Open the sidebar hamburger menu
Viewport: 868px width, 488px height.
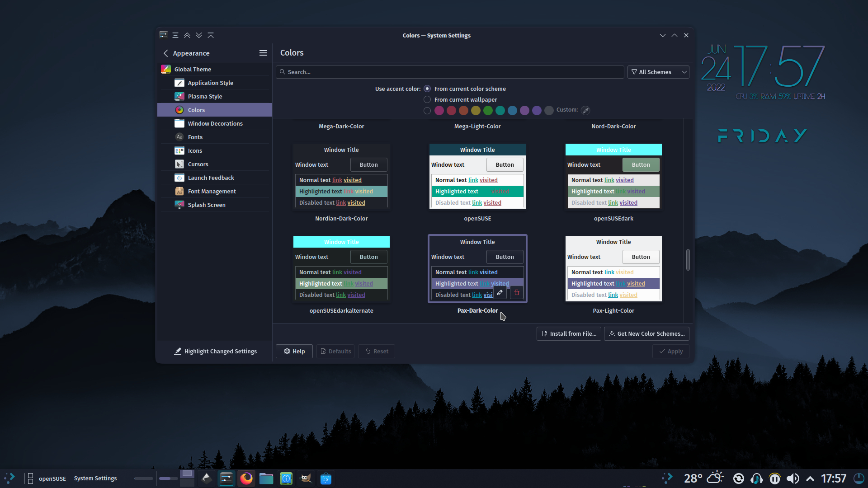[x=263, y=53]
